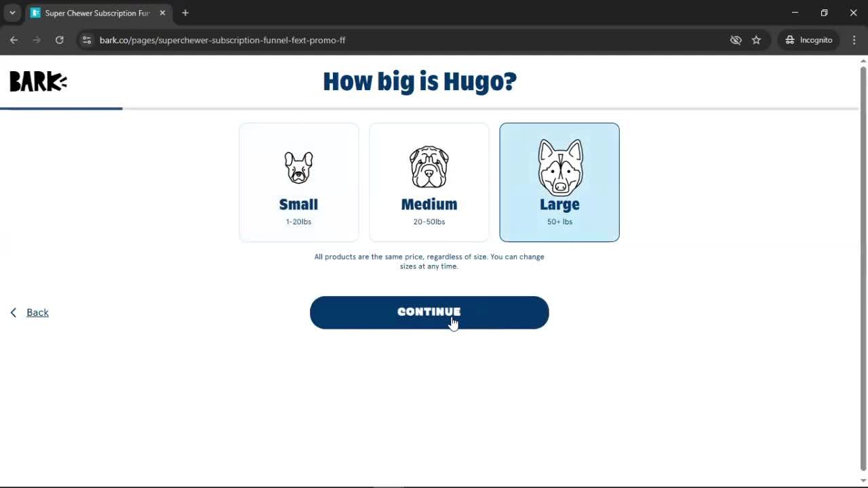Click the bulldog Small dog icon
Image resolution: width=868 pixels, height=488 pixels.
click(298, 168)
